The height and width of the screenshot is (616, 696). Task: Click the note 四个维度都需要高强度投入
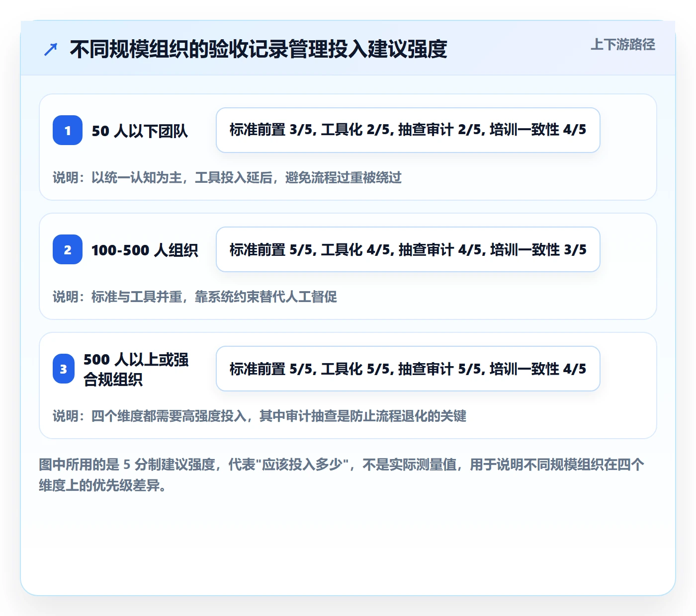pyautogui.click(x=260, y=416)
